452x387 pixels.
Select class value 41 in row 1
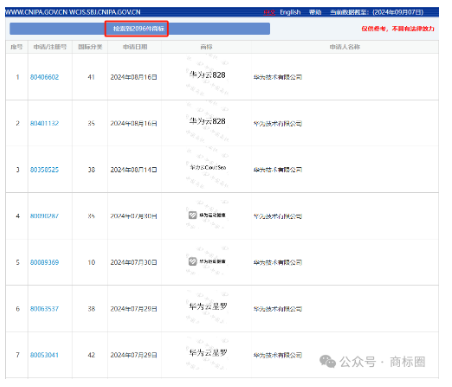91,77
